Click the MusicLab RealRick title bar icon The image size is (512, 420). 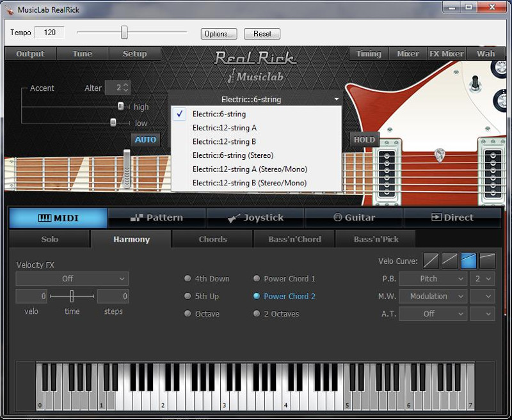10,10
